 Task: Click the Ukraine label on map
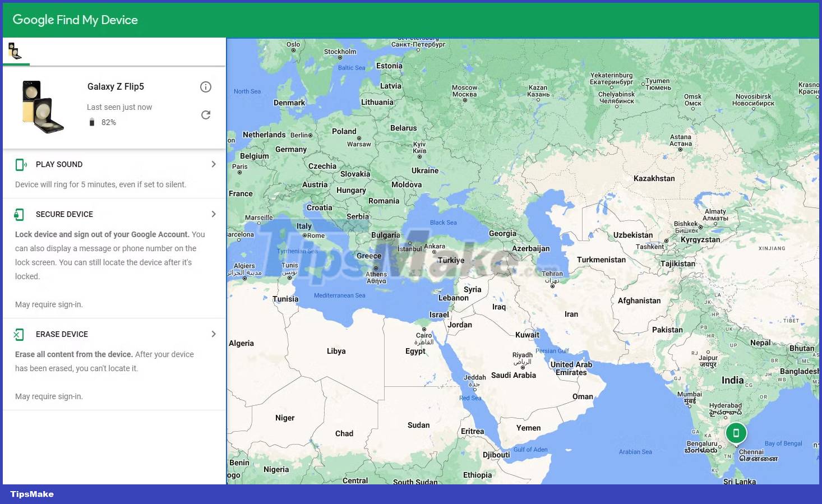(425, 170)
